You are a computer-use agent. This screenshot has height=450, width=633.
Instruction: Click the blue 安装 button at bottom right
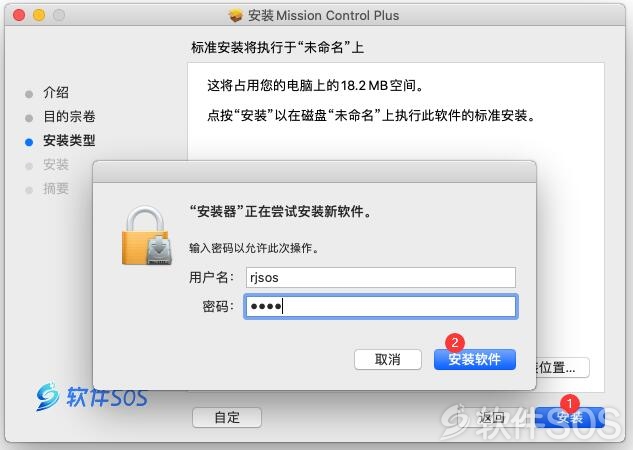pyautogui.click(x=570, y=417)
